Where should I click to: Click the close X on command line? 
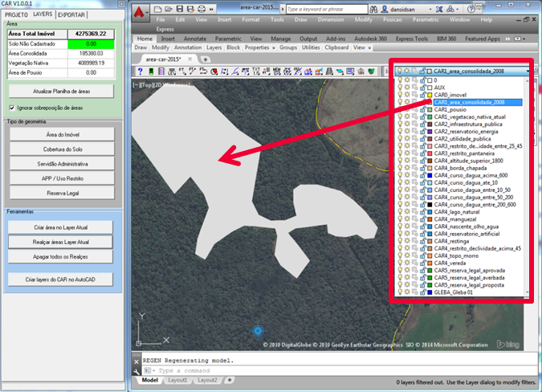(137, 362)
